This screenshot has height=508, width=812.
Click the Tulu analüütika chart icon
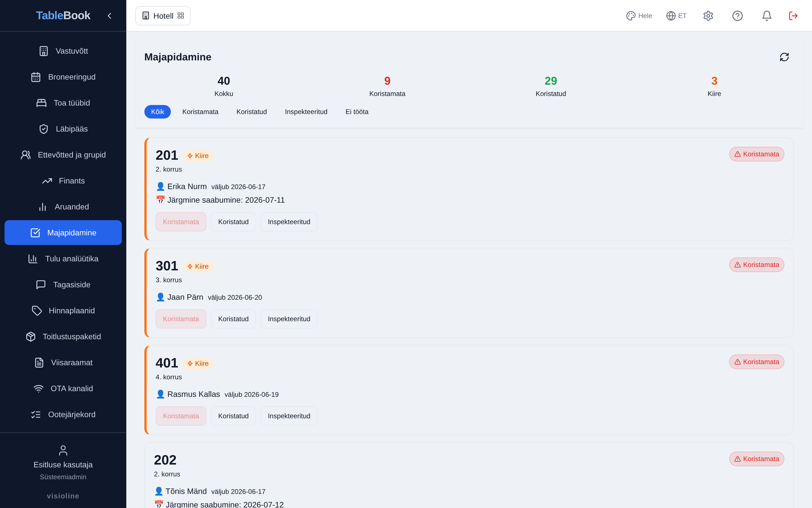point(33,259)
